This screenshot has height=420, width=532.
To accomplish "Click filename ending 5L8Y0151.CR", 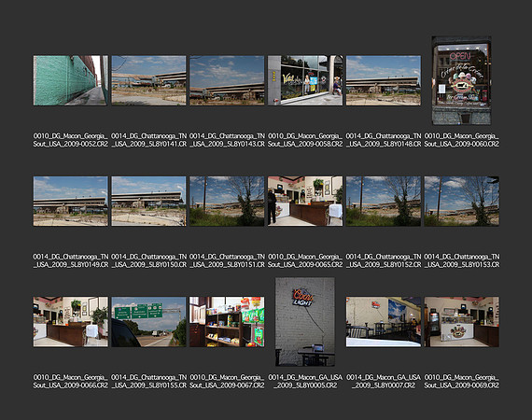I will tap(227, 260).
